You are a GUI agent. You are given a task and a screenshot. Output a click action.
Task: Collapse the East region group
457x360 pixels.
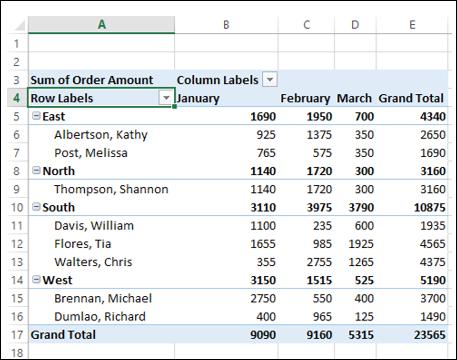pos(36,116)
